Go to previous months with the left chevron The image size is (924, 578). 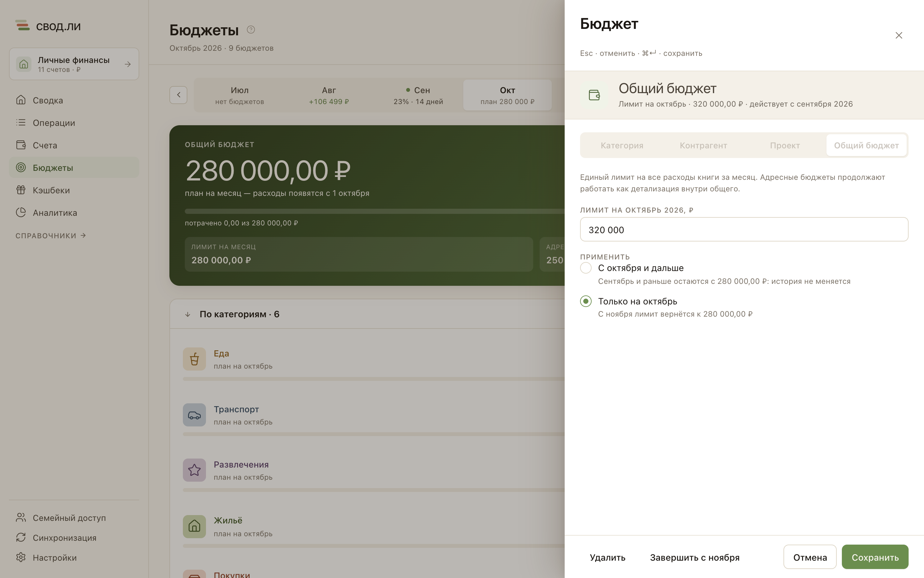pyautogui.click(x=178, y=95)
